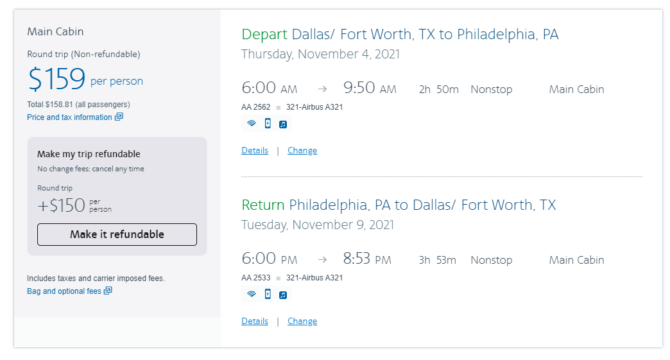Click flight number AA 2562
Viewport: 670px width, 360px height.
tap(256, 107)
